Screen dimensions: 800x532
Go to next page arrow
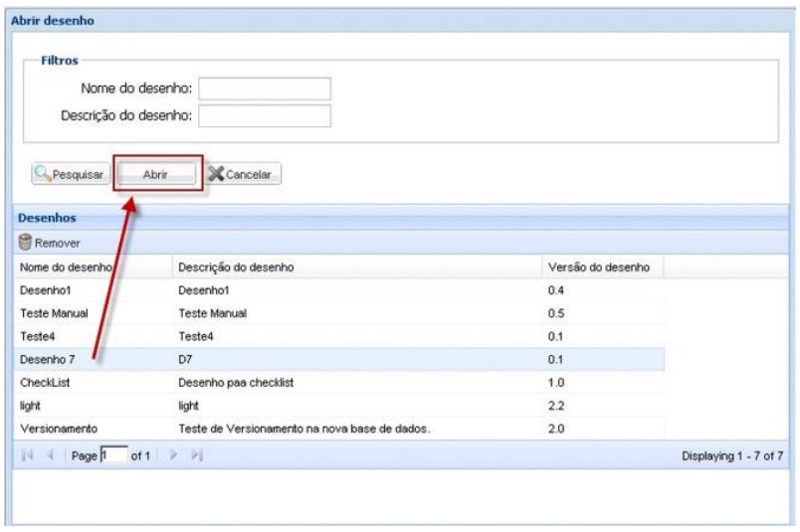tap(174, 455)
